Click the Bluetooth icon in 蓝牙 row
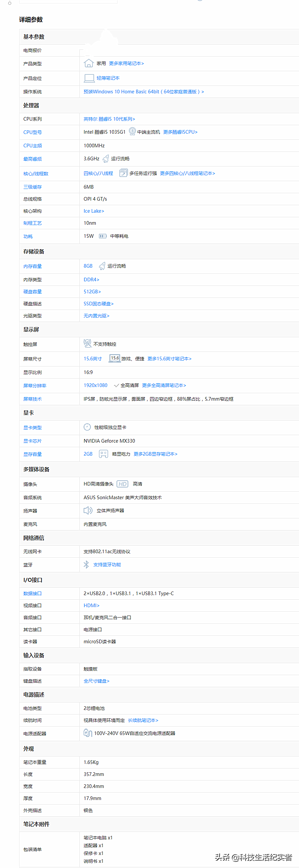Image resolution: width=299 pixels, height=868 pixels. pos(86,564)
